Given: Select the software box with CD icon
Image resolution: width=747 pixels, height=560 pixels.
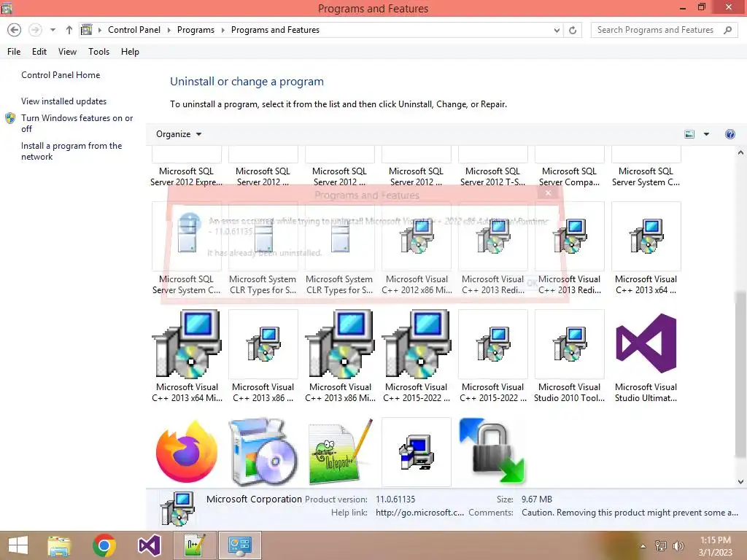Looking at the screenshot, I should click(263, 451).
